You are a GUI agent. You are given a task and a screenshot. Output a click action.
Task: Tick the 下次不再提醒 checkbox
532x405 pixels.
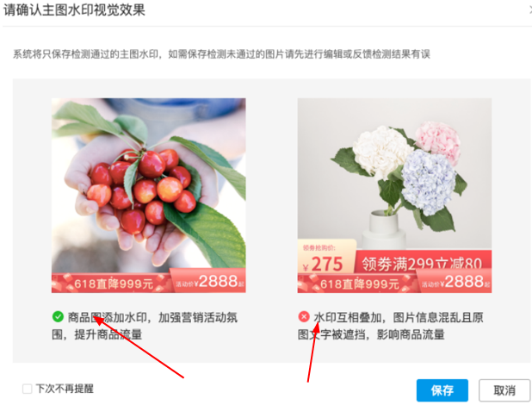(28, 389)
